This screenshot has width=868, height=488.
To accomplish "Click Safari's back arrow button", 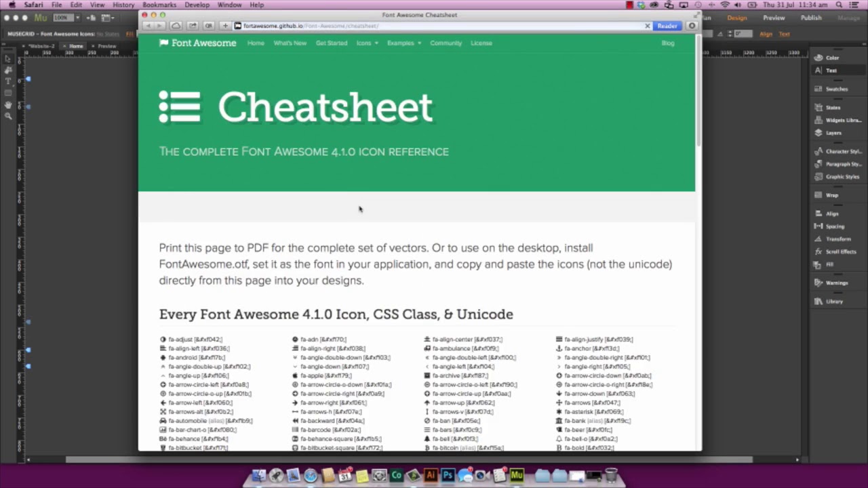I will (149, 26).
